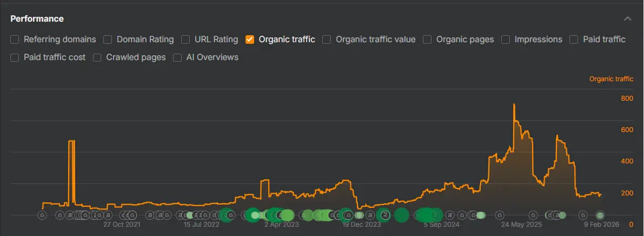Click the highest peak of the traffic line

click(514, 104)
